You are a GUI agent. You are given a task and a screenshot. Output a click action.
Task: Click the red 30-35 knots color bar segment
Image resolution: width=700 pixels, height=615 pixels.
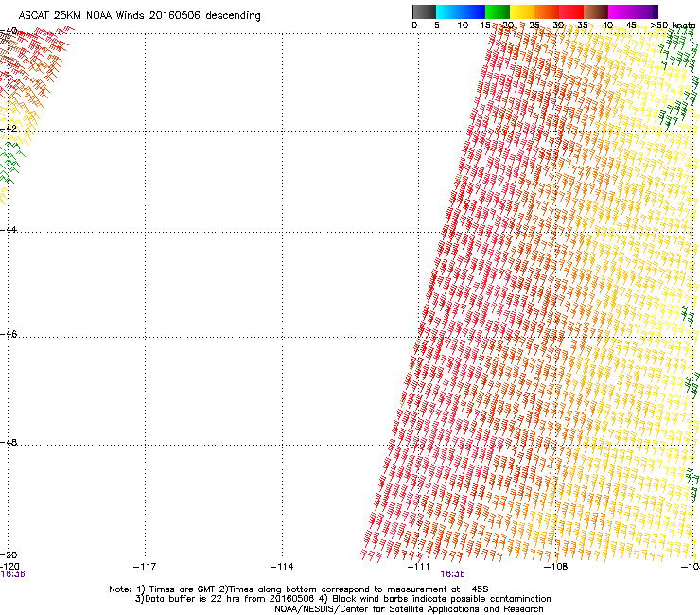[x=571, y=11]
